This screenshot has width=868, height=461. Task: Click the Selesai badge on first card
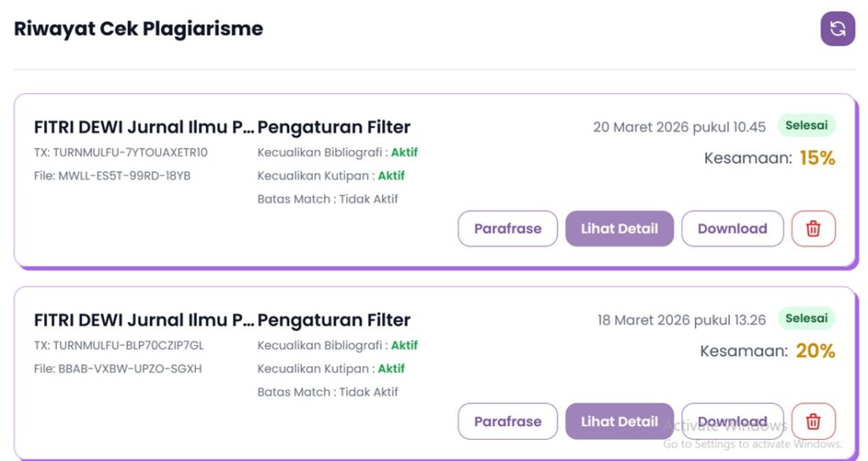[x=806, y=126]
